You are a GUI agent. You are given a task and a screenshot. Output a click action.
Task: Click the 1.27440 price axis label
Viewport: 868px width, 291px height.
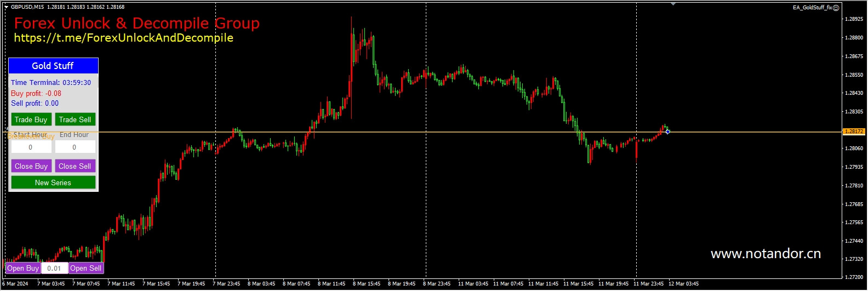tap(854, 241)
